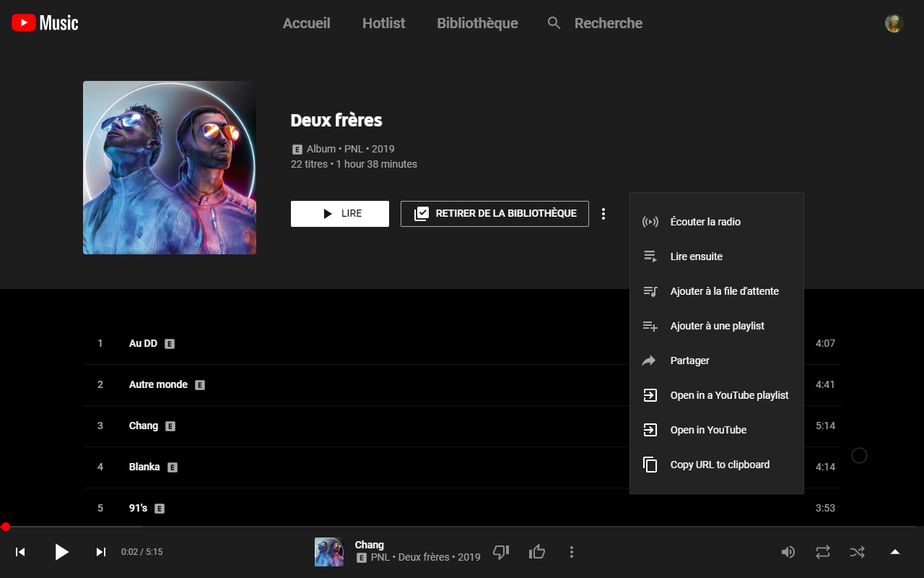
Task: Click the 3:53 duration of 91's
Action: [x=825, y=509]
